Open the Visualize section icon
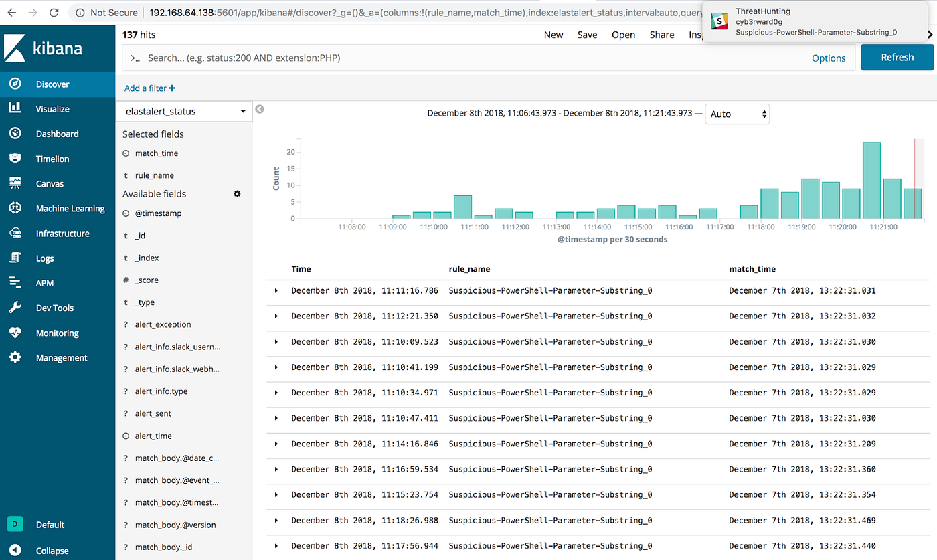 tap(15, 109)
